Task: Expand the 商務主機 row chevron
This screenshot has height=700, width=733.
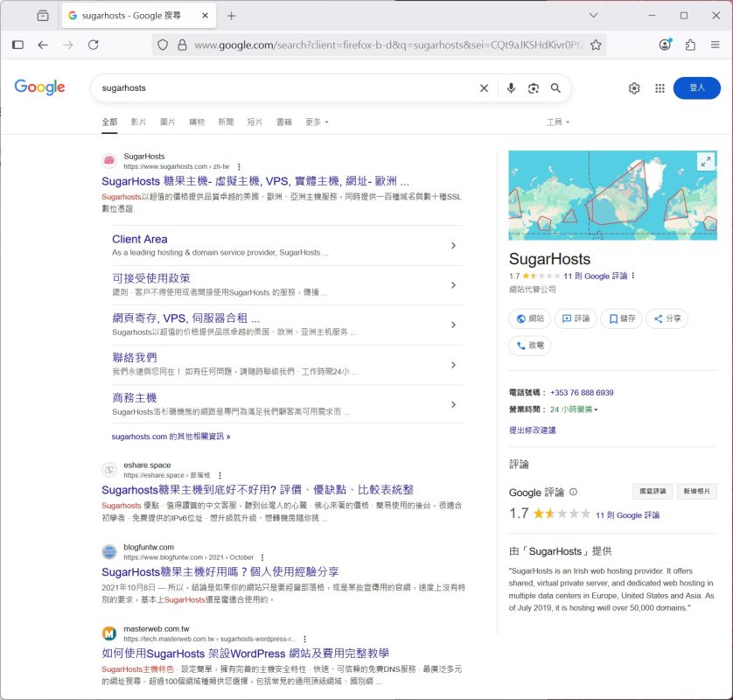Action: click(x=453, y=404)
